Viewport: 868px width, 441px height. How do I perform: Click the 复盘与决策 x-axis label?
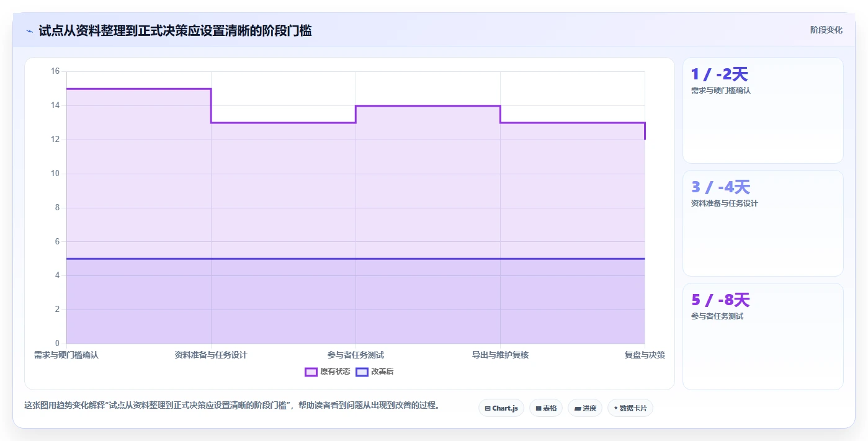click(x=645, y=355)
